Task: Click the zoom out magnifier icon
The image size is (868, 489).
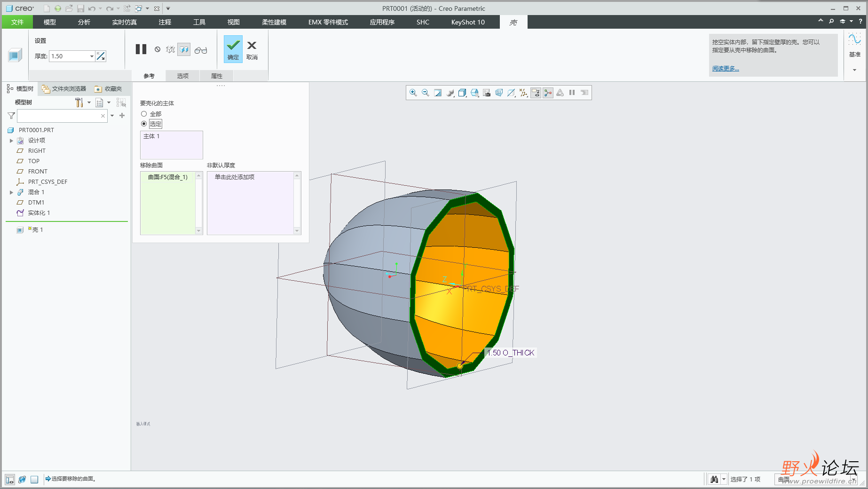Action: click(x=425, y=93)
